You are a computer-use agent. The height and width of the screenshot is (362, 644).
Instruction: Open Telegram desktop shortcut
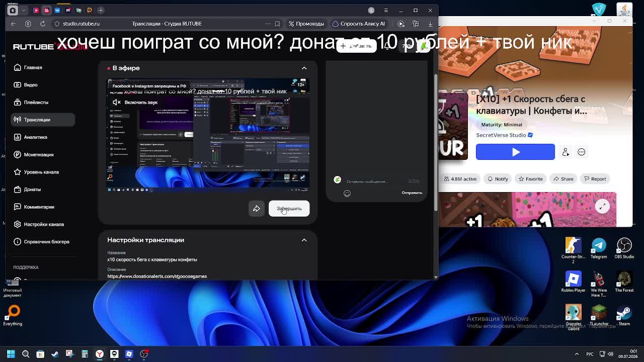click(599, 248)
